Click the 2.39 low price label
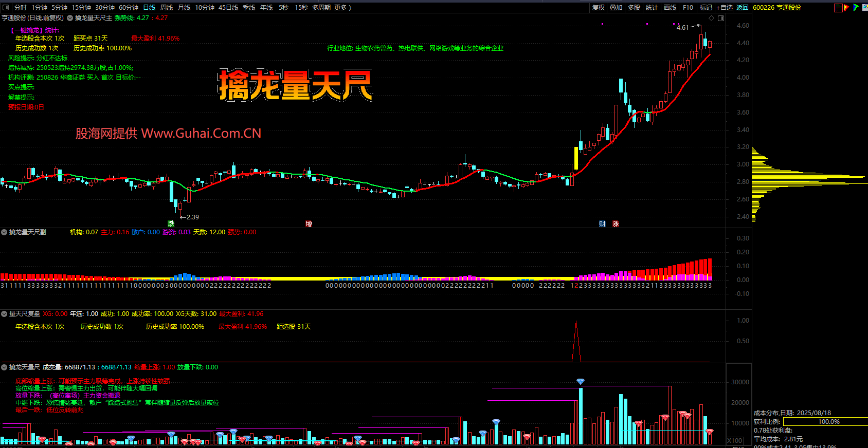This screenshot has height=448, width=868. point(193,217)
